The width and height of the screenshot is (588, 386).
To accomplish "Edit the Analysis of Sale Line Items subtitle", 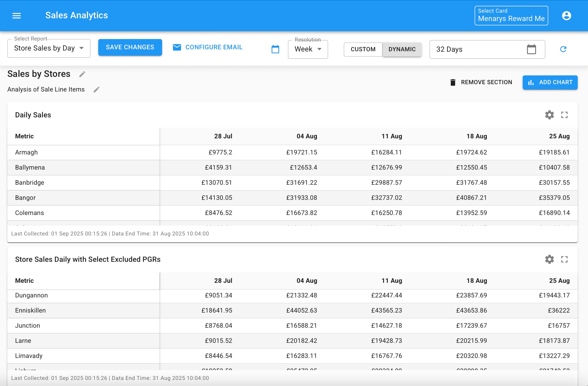I will (x=97, y=90).
